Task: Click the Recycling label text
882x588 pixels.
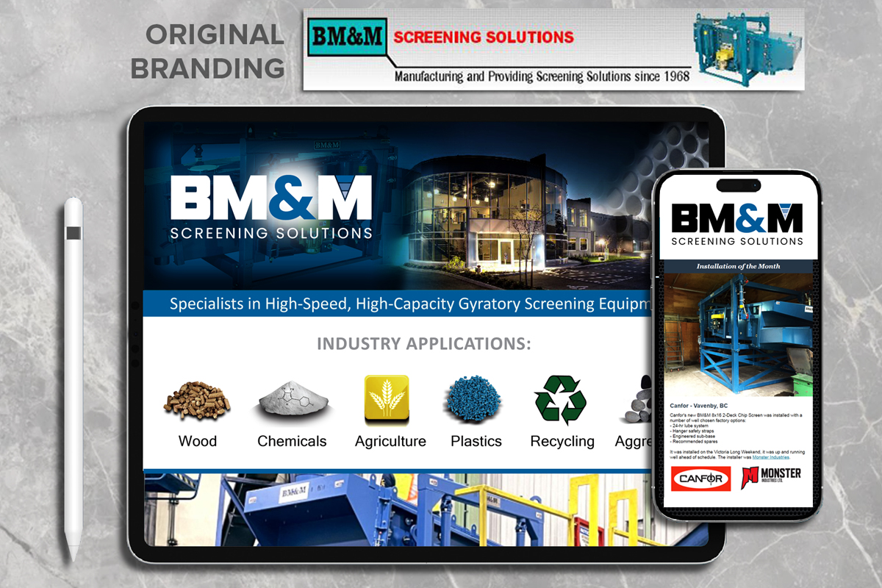Action: pyautogui.click(x=562, y=441)
